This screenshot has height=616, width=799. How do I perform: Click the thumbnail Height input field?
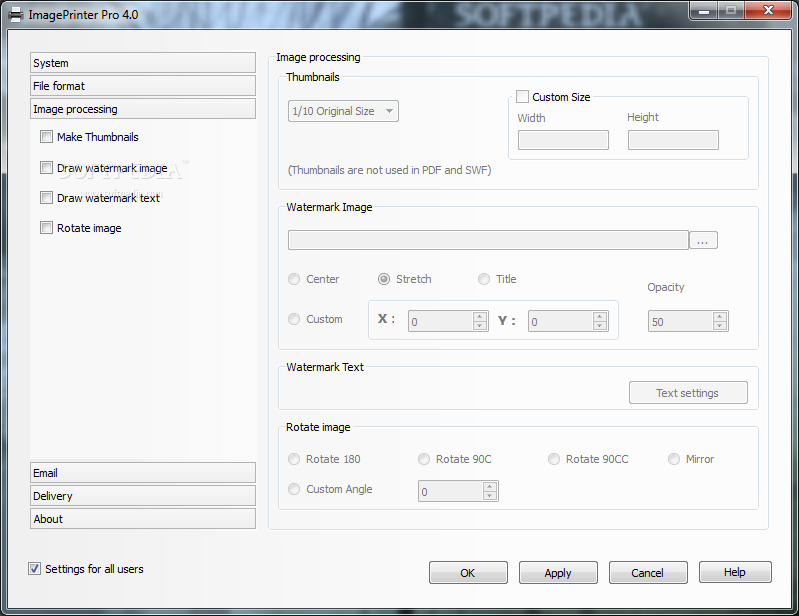coord(673,140)
